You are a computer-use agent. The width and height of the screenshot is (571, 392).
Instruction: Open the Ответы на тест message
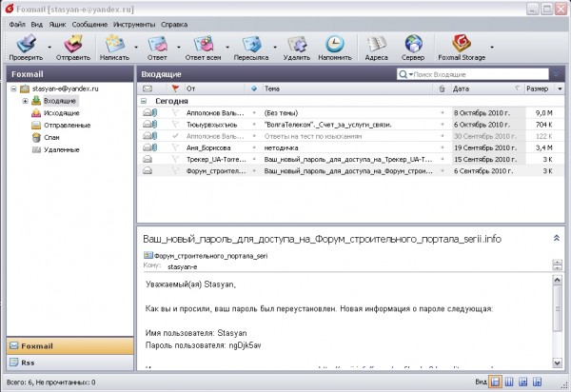tap(351, 136)
